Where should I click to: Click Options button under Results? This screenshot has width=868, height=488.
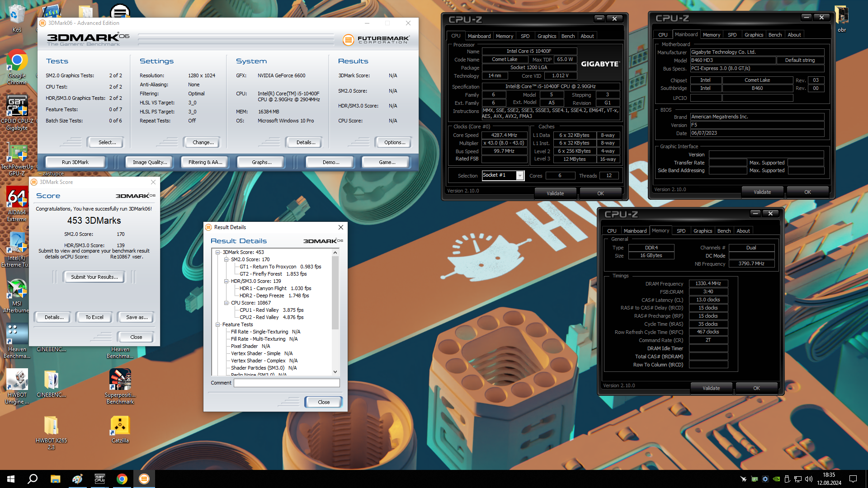395,142
